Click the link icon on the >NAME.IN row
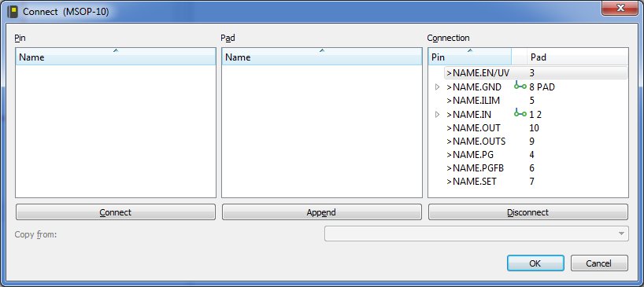This screenshot has width=644, height=287. pos(520,113)
